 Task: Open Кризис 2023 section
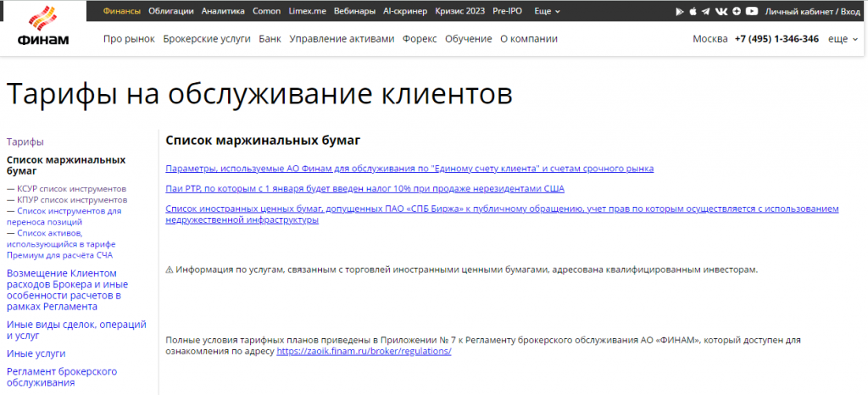tap(460, 11)
